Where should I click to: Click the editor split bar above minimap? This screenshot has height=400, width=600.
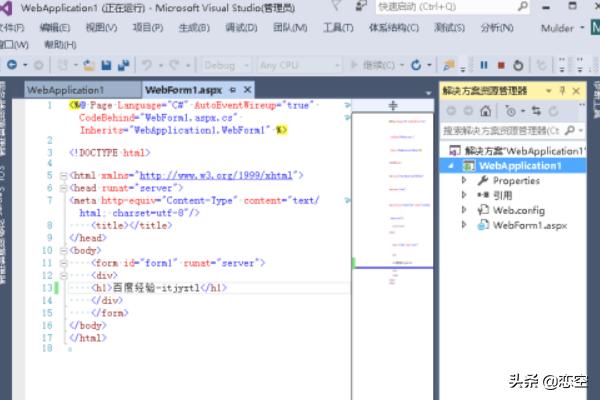coord(392,104)
